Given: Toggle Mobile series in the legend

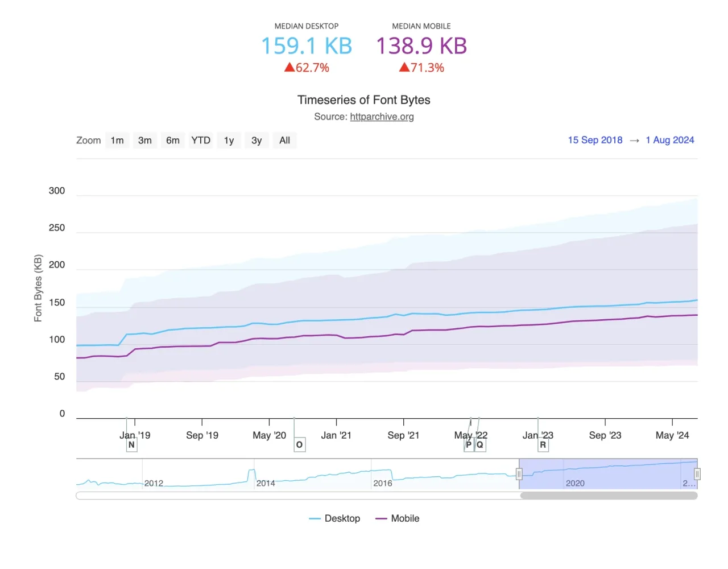Looking at the screenshot, I should pos(398,518).
